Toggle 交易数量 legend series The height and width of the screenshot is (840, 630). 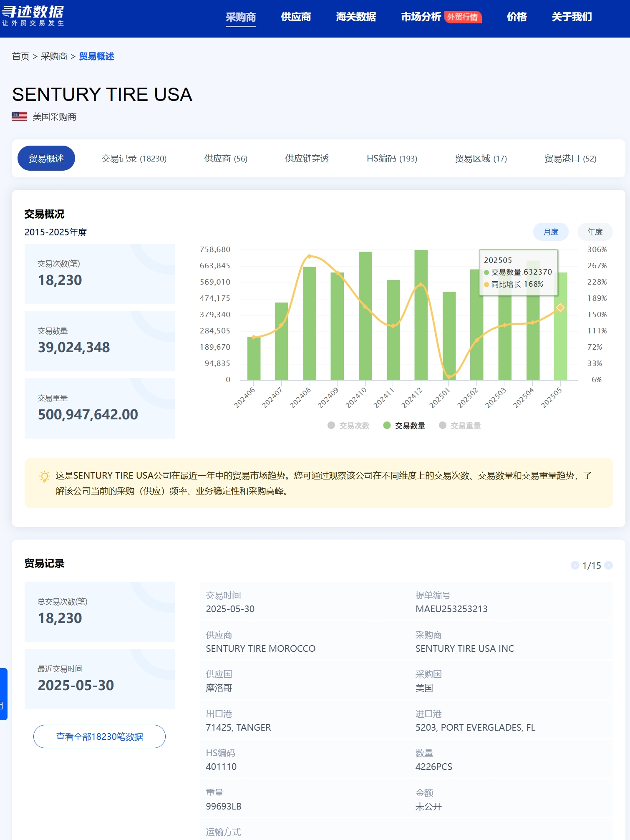[x=404, y=426]
